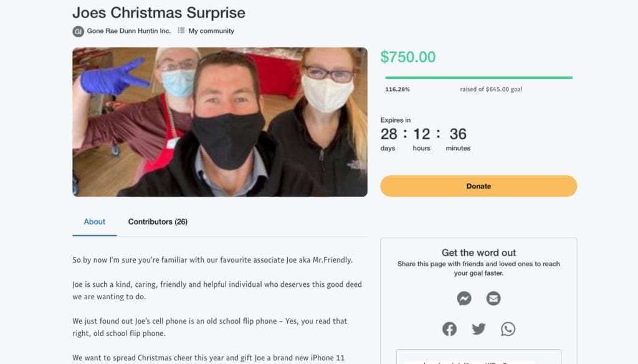Select the About tab
Image resolution: width=638 pixels, height=364 pixels.
point(94,222)
